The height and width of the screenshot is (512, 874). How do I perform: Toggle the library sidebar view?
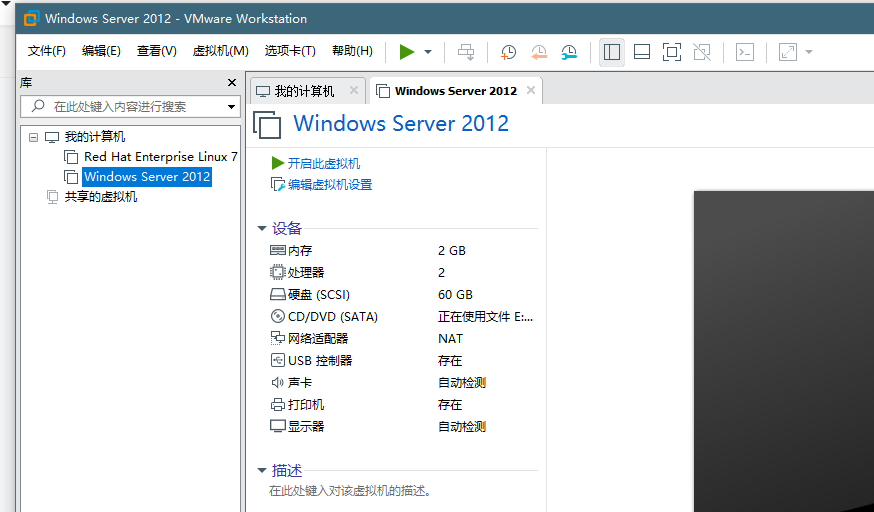[611, 52]
